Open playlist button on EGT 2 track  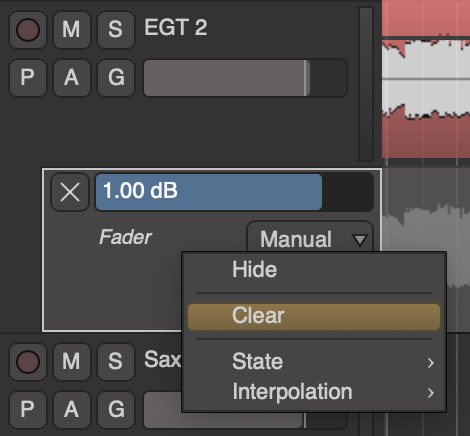[28, 78]
